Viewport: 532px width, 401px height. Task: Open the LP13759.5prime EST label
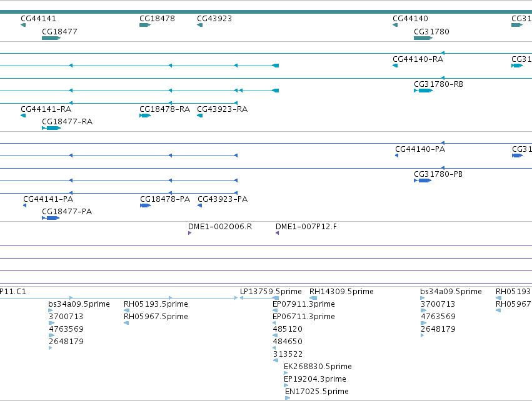click(271, 292)
